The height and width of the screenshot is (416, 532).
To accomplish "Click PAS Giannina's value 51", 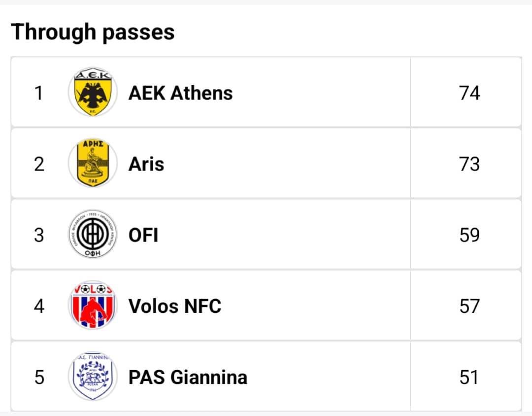I will [468, 377].
